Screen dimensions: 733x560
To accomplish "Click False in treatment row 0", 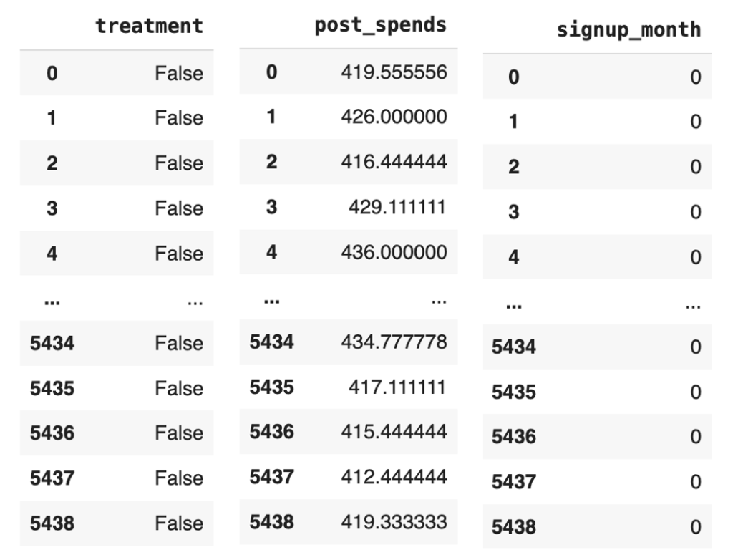I will [x=179, y=73].
